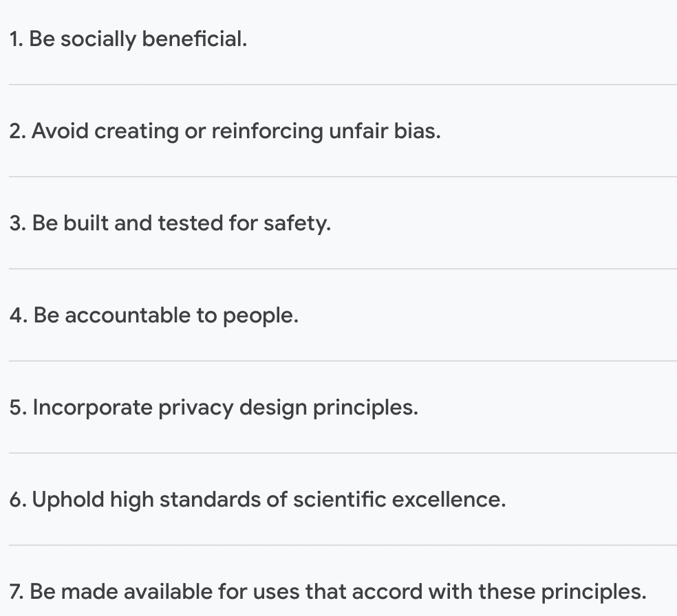Click the word 'excellence' in principle six
677x616 pixels.
(x=449, y=500)
